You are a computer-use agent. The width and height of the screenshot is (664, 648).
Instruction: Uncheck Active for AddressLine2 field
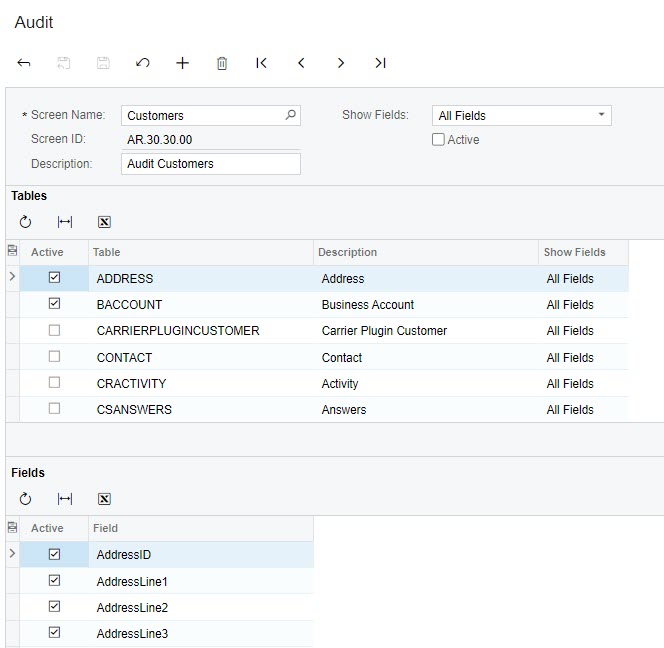pos(54,606)
